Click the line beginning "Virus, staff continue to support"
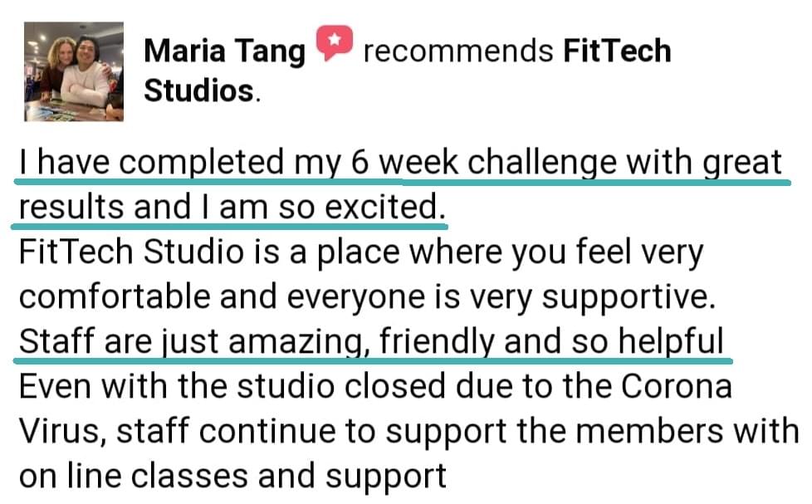Viewport: 812px width, 504px height. tap(409, 432)
